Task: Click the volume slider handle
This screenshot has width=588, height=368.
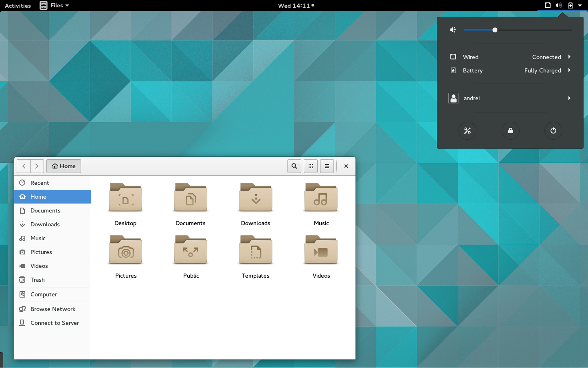Action: coord(495,30)
